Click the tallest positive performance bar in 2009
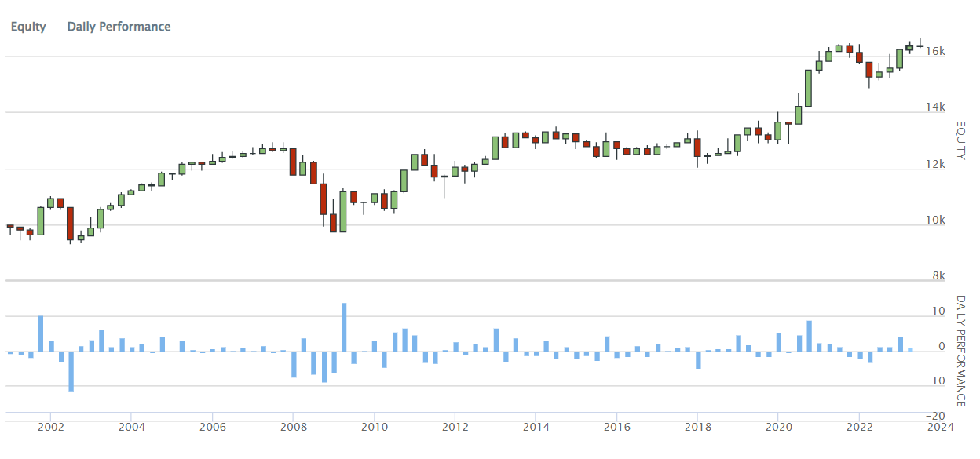This screenshot has width=980, height=459. coord(344,327)
